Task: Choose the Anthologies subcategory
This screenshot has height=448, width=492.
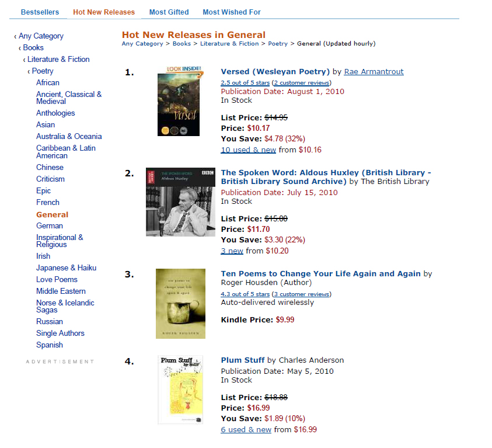Action: click(55, 113)
